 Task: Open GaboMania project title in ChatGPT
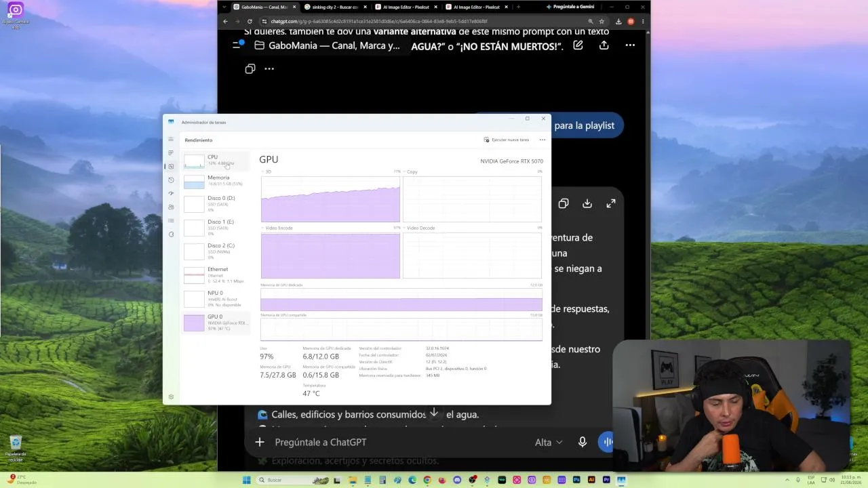point(328,45)
